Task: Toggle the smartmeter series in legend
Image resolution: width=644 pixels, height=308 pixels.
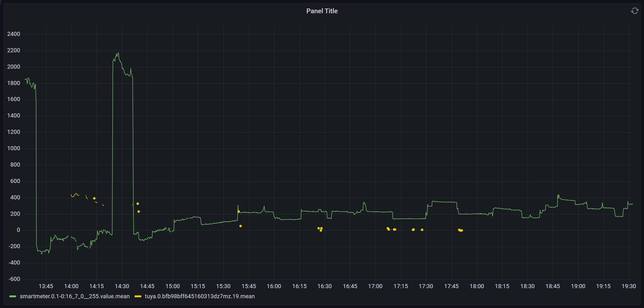Action: click(75, 296)
